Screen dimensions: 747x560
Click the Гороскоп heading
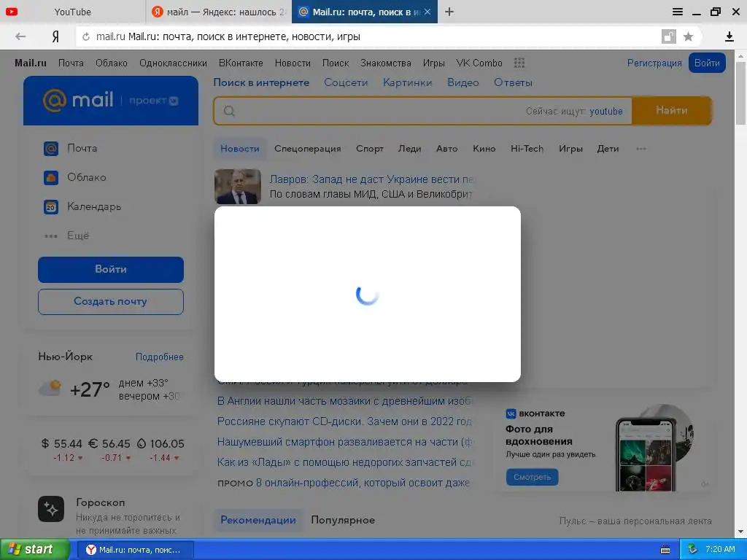tap(101, 502)
